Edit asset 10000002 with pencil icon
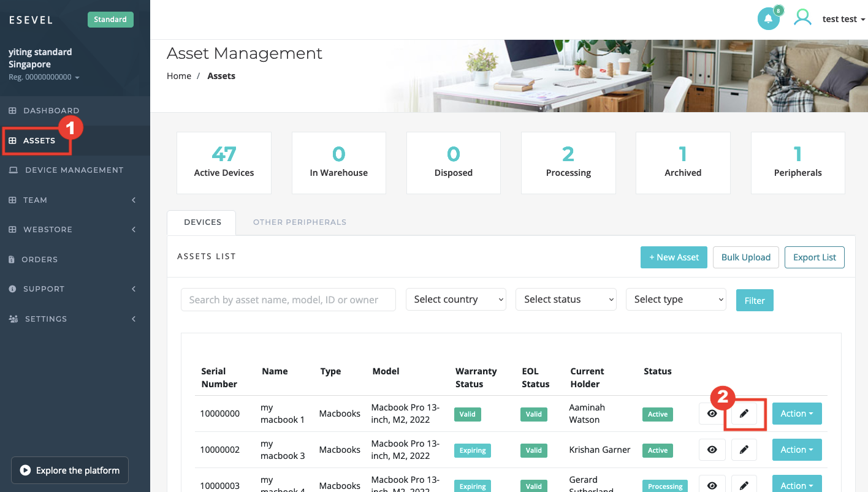This screenshot has width=868, height=492. [x=744, y=450]
